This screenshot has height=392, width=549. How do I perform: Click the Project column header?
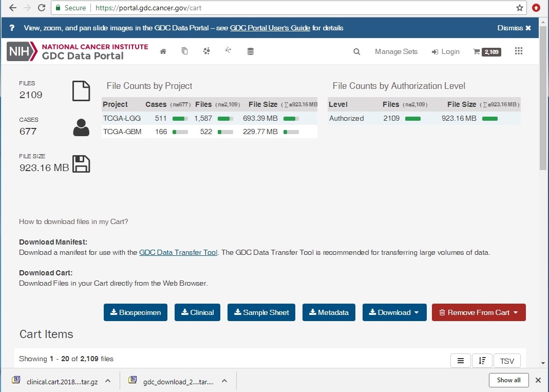click(x=115, y=104)
